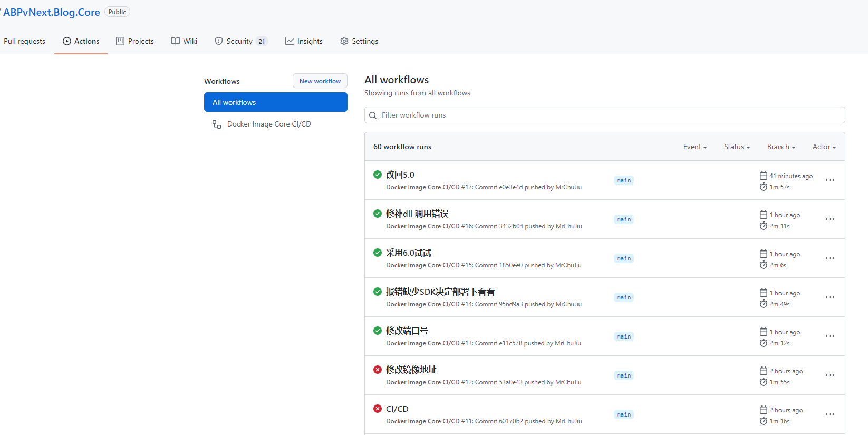Expand the Status filter dropdown
Screen dimensions: 868x435
(x=737, y=147)
